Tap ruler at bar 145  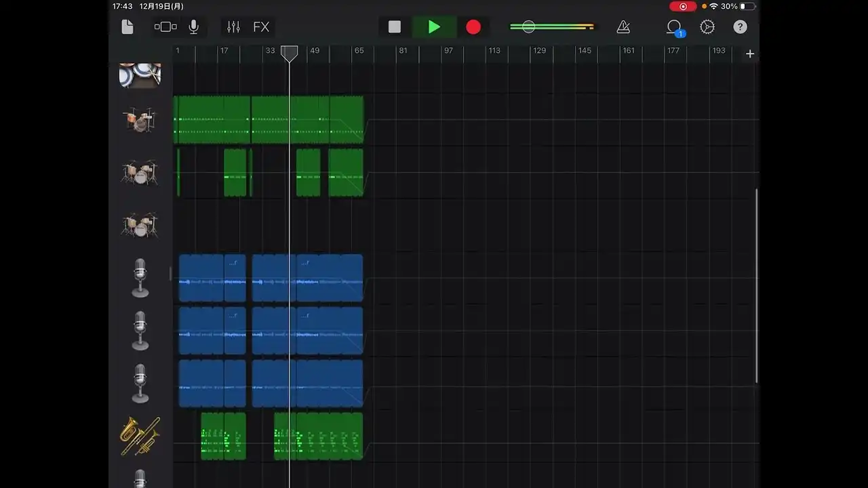click(585, 51)
